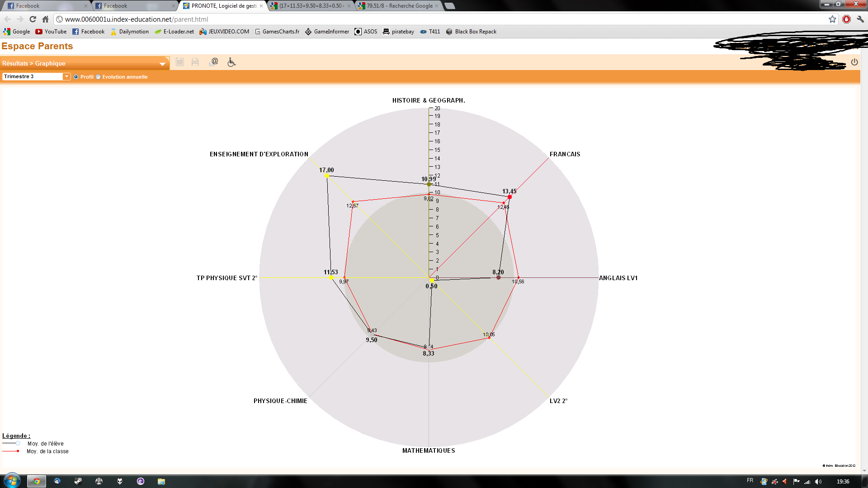Click the 17,00 student grade point
The height and width of the screenshot is (488, 868).
[327, 175]
